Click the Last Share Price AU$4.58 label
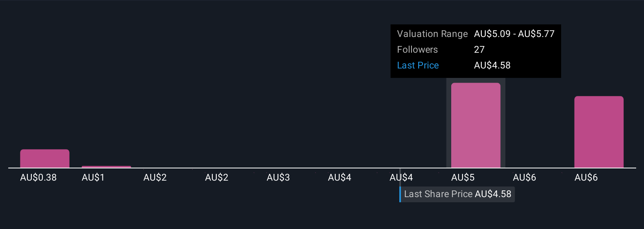This screenshot has width=644, height=229. [x=457, y=194]
